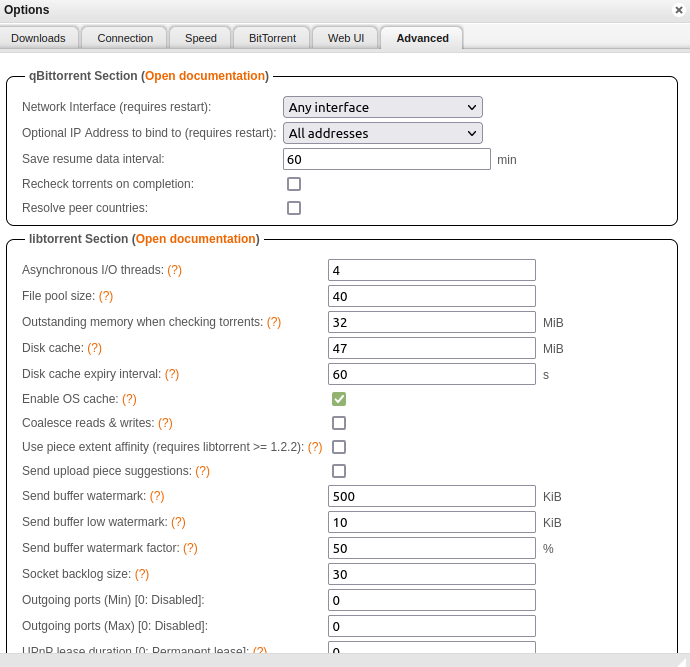Go to the Speed tab

click(x=201, y=38)
